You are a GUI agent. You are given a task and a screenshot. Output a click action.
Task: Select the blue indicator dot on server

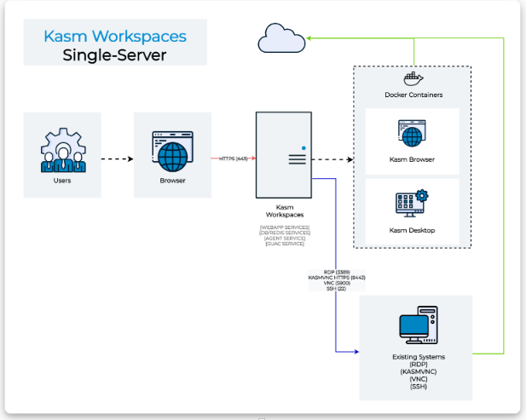coord(303,148)
